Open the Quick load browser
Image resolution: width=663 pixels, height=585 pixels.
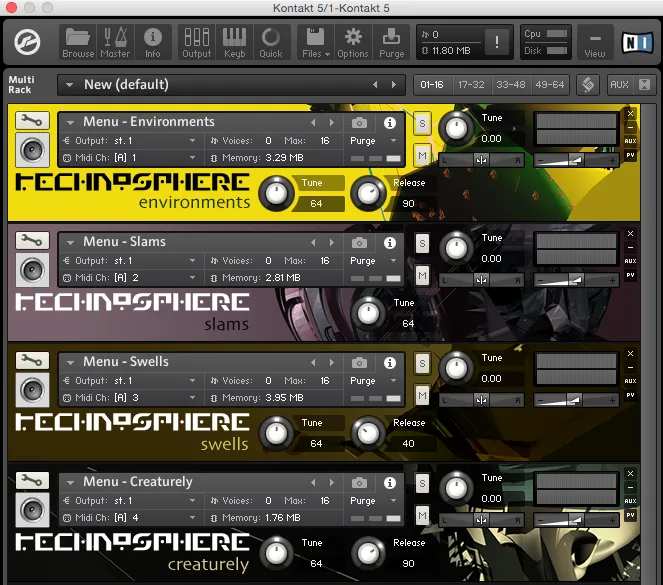click(271, 42)
